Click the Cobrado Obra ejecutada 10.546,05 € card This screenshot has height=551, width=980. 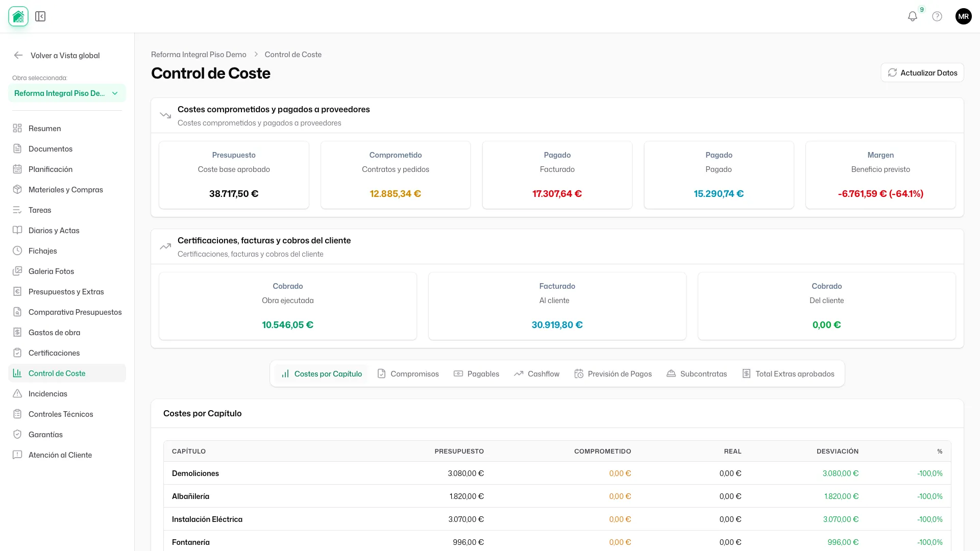(288, 306)
